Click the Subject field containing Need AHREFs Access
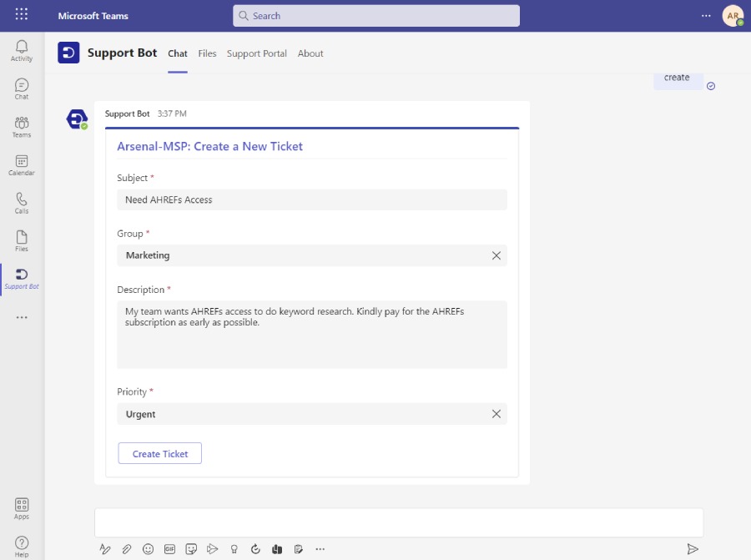751x560 pixels. click(x=311, y=199)
